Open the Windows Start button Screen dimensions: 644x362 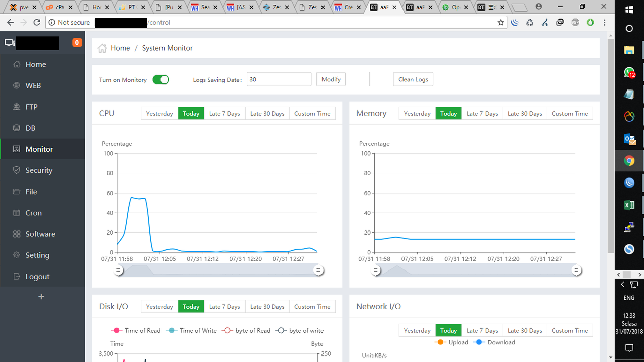[629, 9]
